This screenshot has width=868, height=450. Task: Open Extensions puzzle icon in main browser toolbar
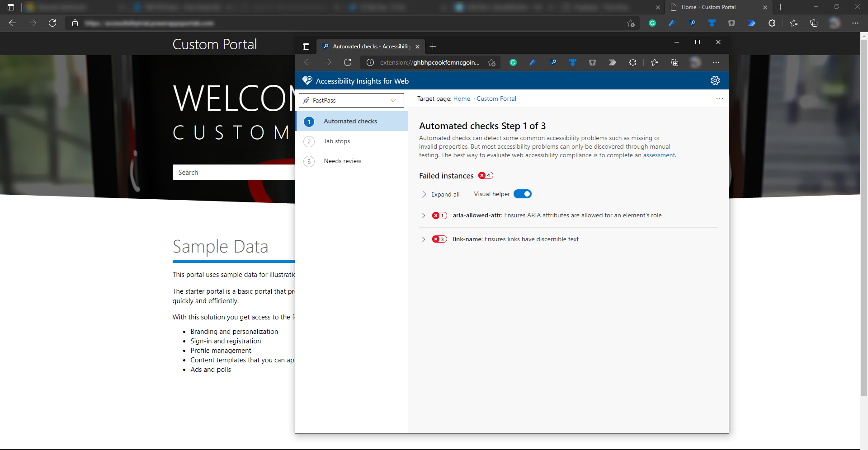[772, 23]
